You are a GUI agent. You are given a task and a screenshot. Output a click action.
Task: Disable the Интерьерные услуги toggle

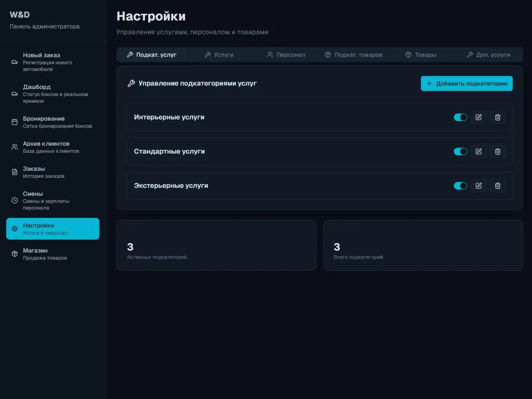click(x=460, y=117)
